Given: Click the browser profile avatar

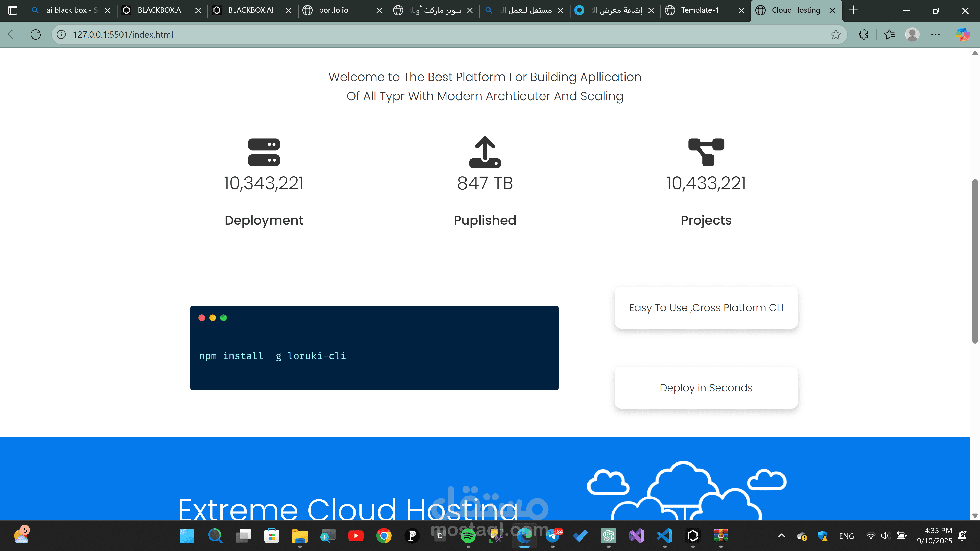Looking at the screenshot, I should 912,35.
